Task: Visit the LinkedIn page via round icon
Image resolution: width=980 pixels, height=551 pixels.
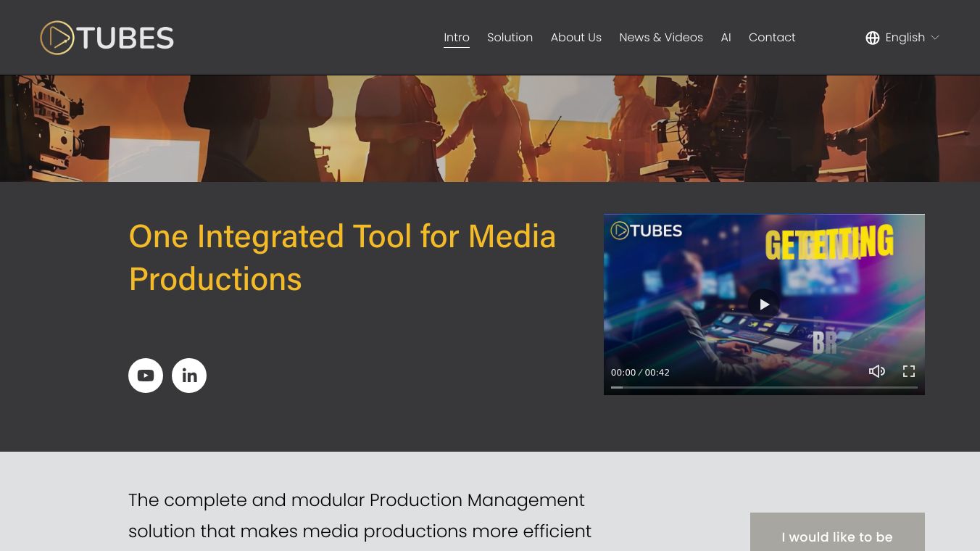Action: pos(189,376)
